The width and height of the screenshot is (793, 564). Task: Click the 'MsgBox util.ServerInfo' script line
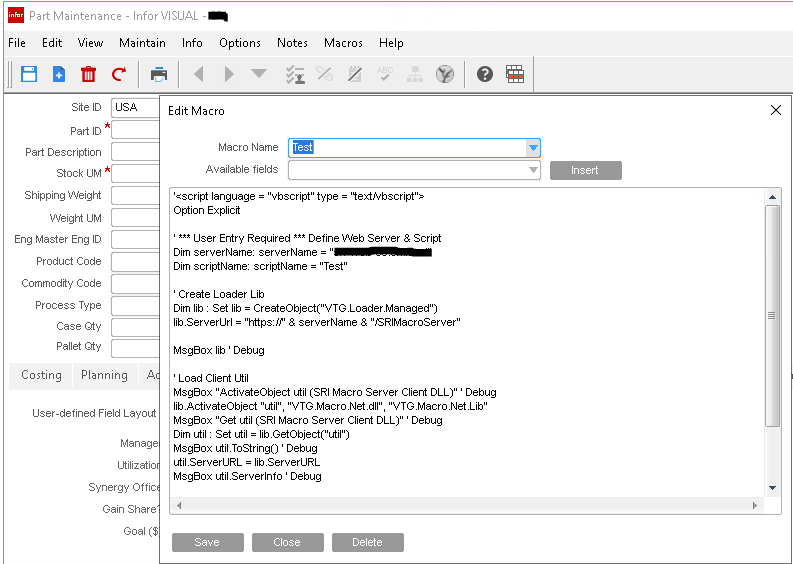[247, 476]
